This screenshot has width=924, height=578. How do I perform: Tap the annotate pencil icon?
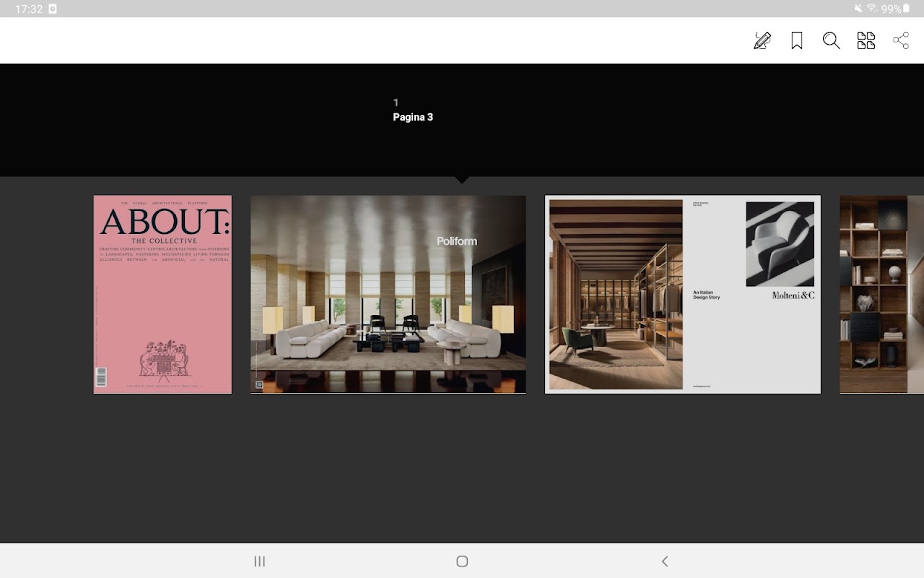[762, 40]
